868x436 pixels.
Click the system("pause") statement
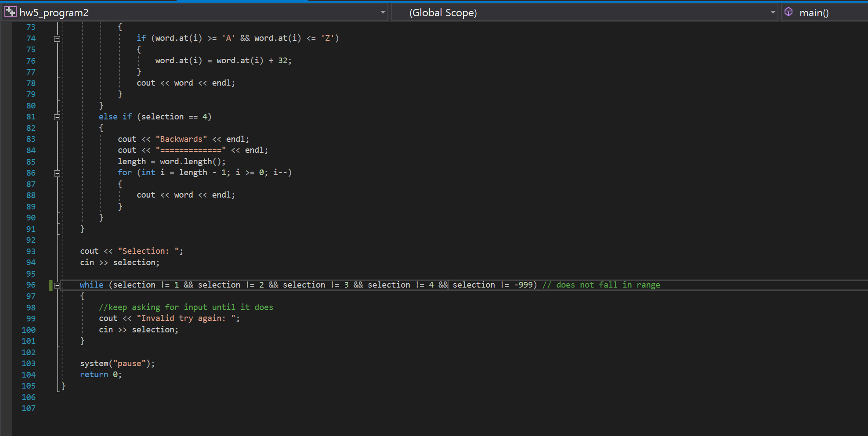[x=117, y=364]
